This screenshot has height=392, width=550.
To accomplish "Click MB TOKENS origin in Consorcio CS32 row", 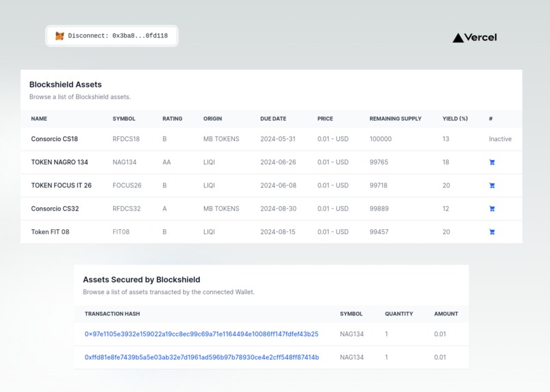I will click(221, 209).
